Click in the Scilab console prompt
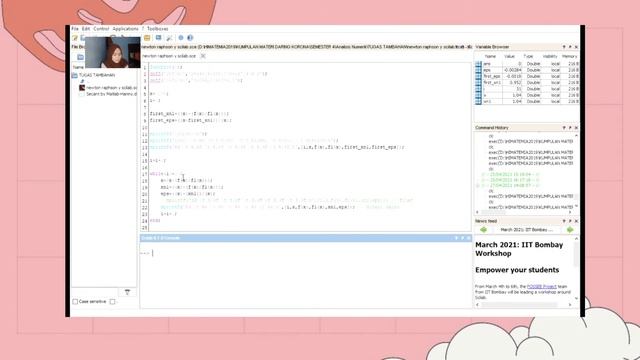This screenshot has height=360, width=640. pos(152,253)
